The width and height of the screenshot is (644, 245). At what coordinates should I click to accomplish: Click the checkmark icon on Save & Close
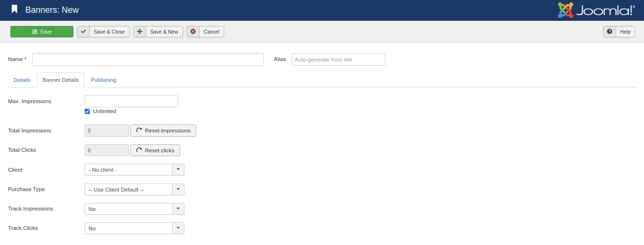tap(83, 32)
